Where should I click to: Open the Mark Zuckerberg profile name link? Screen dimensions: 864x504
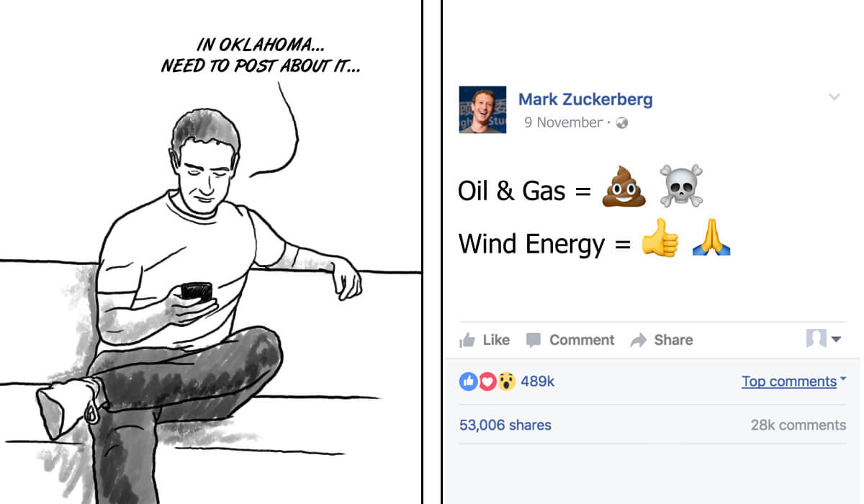[x=585, y=99]
